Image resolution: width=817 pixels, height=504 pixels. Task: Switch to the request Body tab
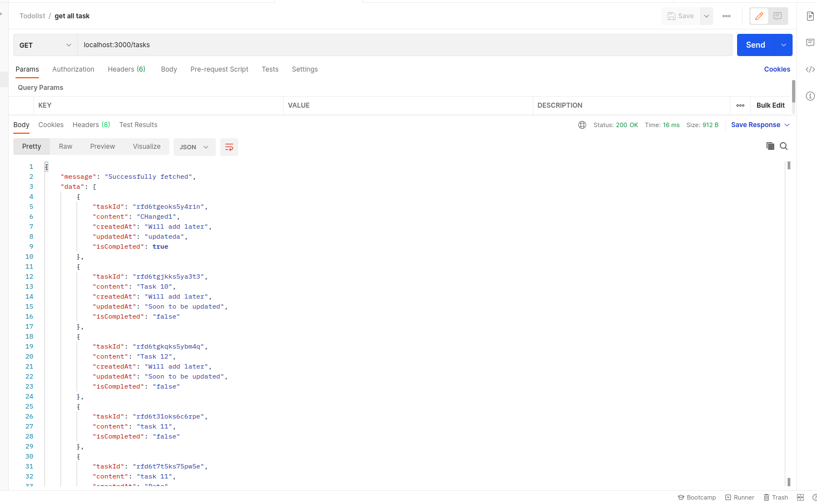(x=169, y=69)
